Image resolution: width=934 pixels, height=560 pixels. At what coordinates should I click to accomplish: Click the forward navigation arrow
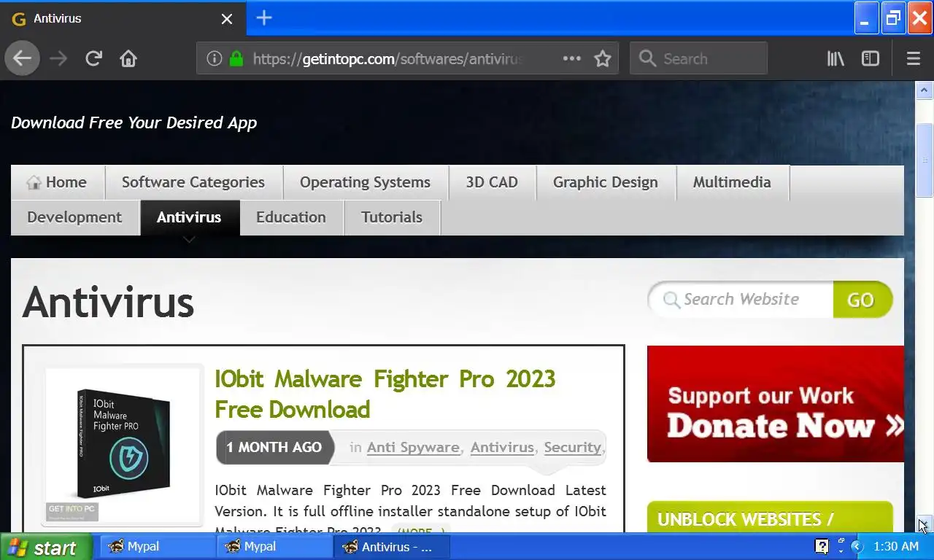[58, 58]
